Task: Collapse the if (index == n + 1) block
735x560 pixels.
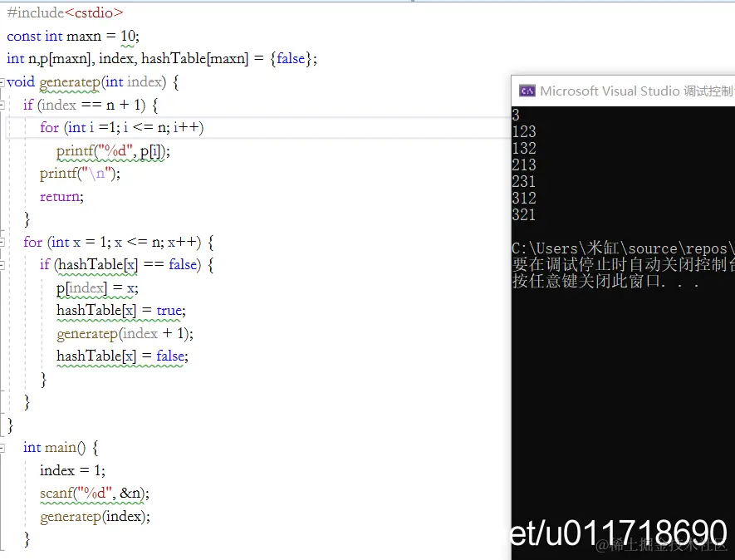Action: (x=2, y=105)
